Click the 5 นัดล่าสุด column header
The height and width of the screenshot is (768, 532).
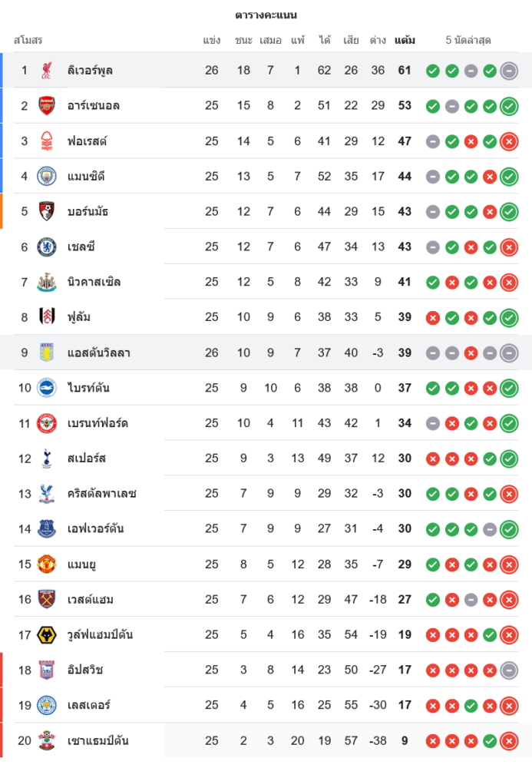pos(468,40)
